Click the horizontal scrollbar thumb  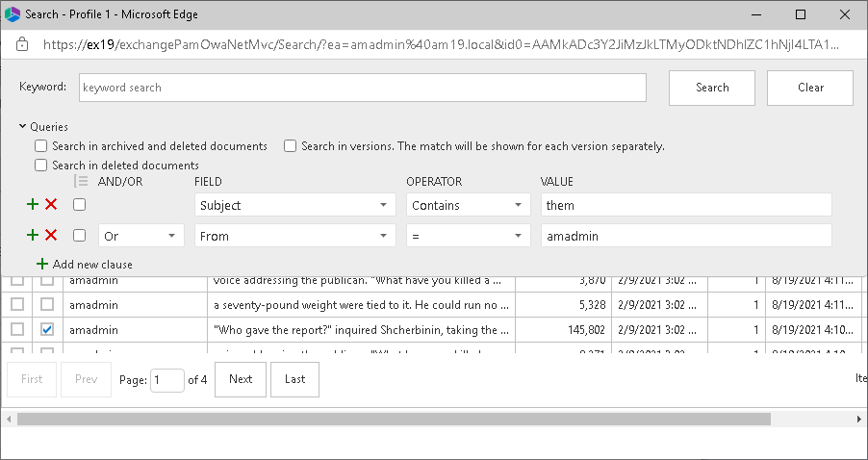tap(393, 420)
